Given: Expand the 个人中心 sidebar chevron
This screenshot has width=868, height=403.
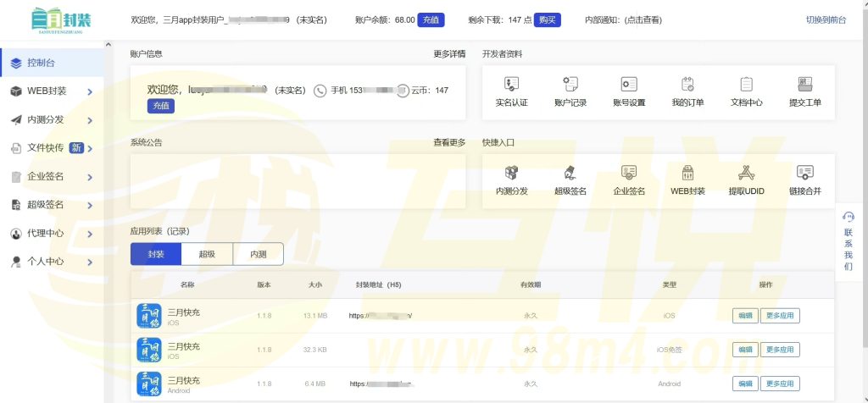Looking at the screenshot, I should point(90,262).
